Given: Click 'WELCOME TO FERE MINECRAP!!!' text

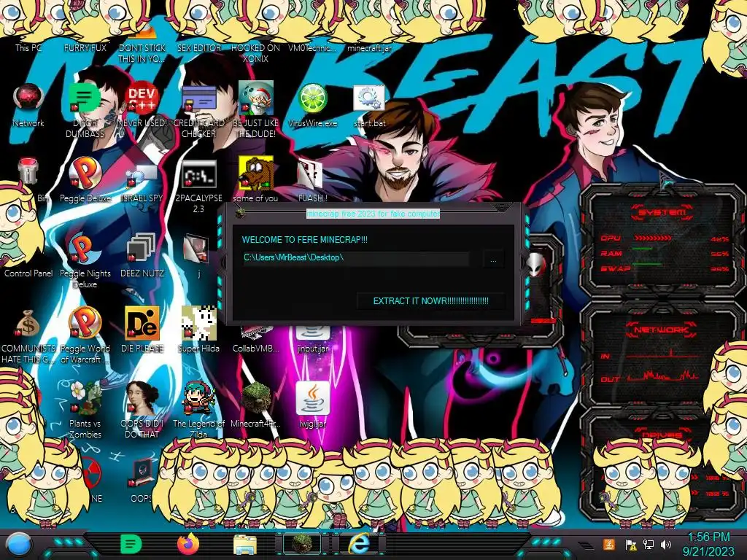Looking at the screenshot, I should (x=304, y=239).
